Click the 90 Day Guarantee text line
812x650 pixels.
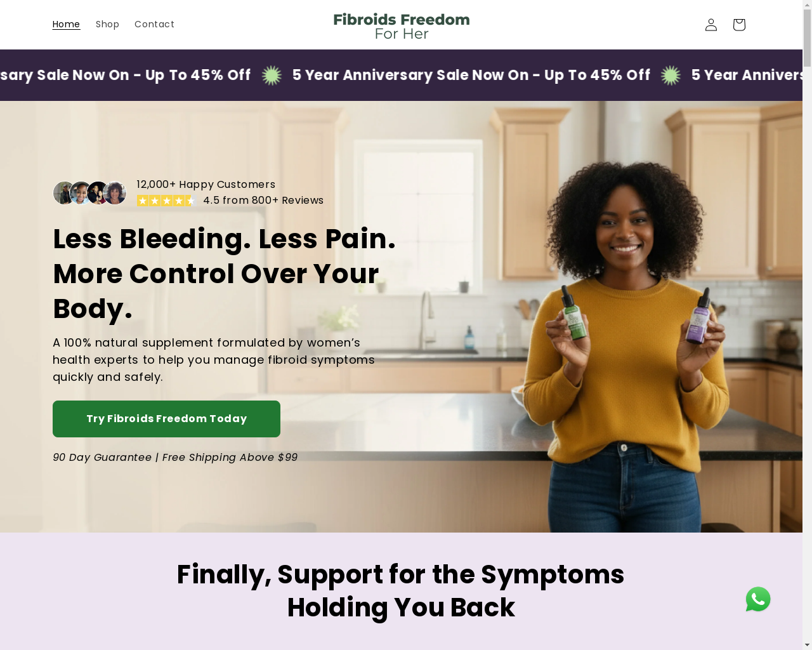[175, 458]
